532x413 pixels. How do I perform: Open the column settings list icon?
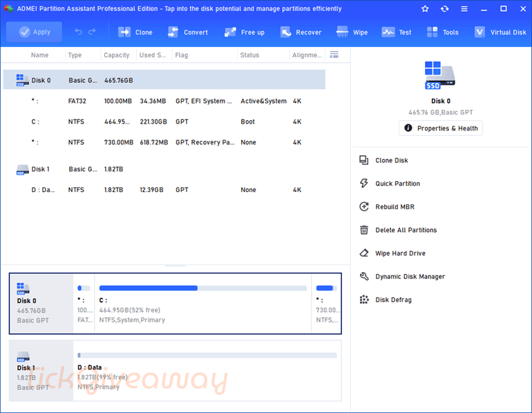[334, 55]
